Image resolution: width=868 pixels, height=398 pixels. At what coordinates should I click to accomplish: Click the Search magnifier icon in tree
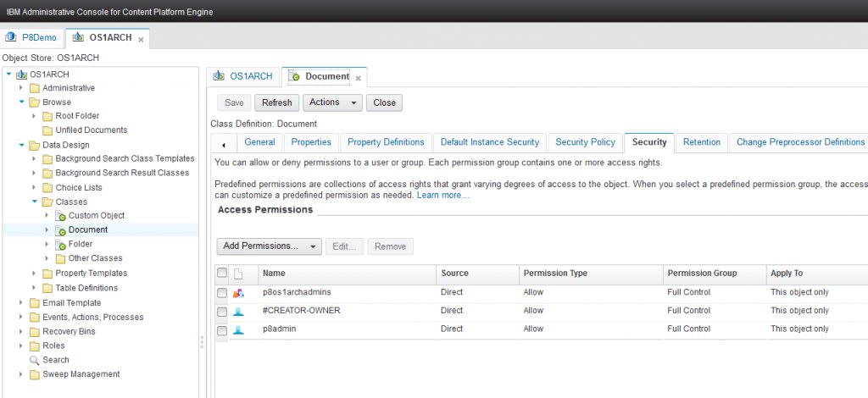click(x=34, y=361)
